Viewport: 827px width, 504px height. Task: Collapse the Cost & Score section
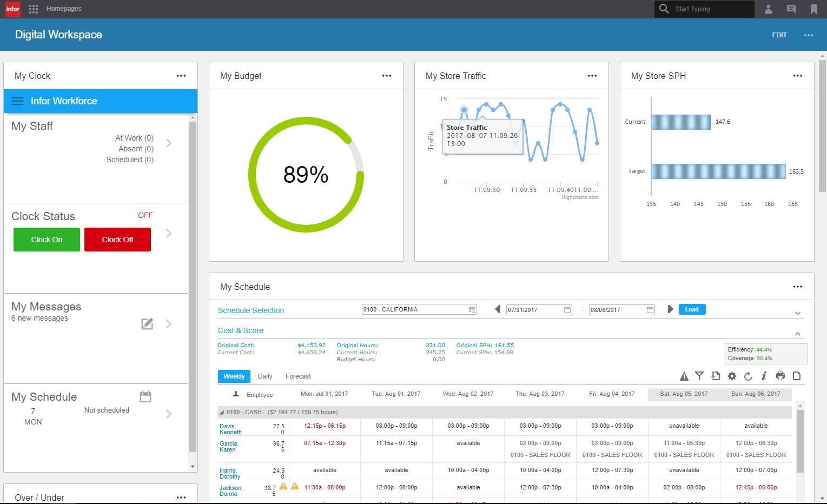pyautogui.click(x=797, y=334)
